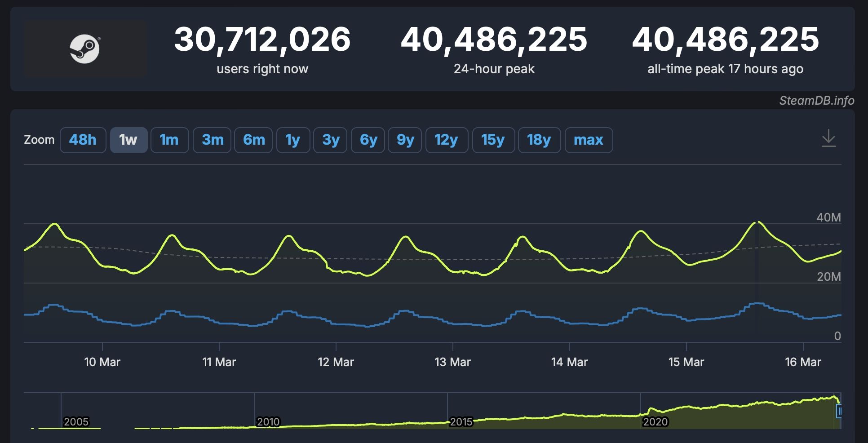Screen dimensions: 868x443
Task: Click the 2020 marker in navigator timeline
Action: 655,422
